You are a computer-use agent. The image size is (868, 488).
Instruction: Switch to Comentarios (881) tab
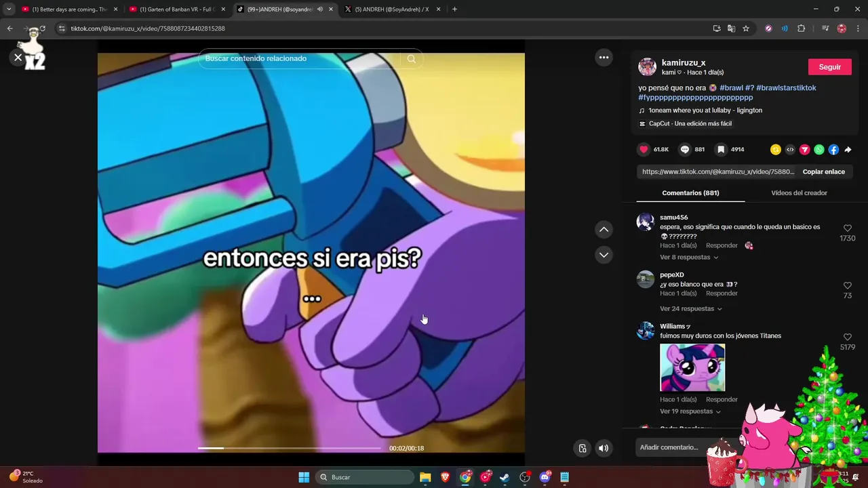click(x=690, y=193)
